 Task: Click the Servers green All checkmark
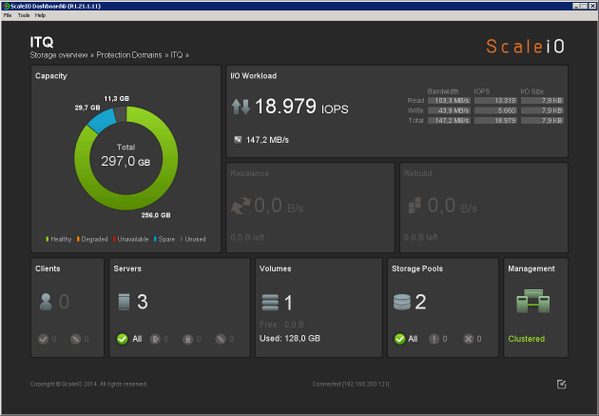(x=122, y=339)
